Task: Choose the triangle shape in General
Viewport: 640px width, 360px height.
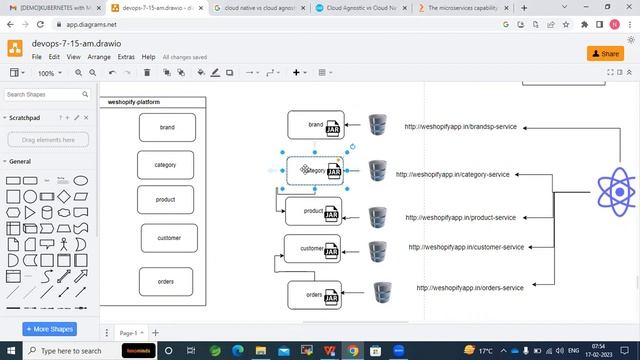Action: point(30,212)
